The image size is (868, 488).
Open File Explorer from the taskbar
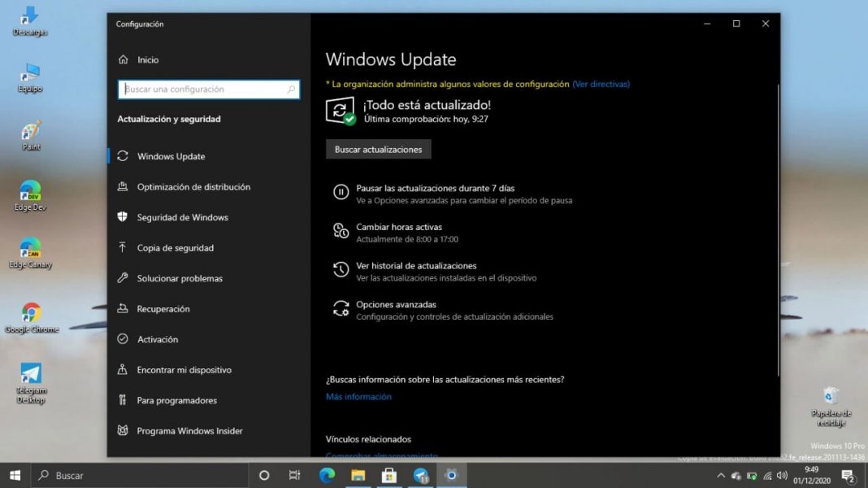pos(358,475)
